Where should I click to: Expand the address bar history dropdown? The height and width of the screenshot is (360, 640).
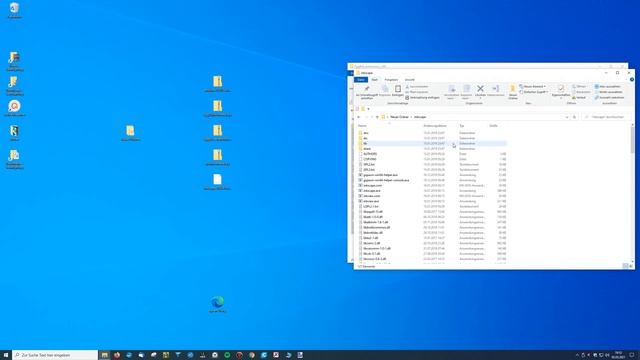point(567,117)
